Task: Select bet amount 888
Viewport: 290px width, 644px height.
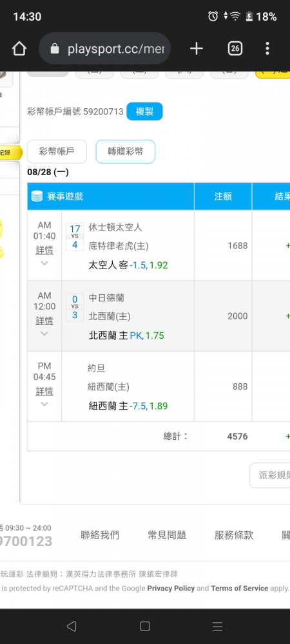Action: click(240, 386)
